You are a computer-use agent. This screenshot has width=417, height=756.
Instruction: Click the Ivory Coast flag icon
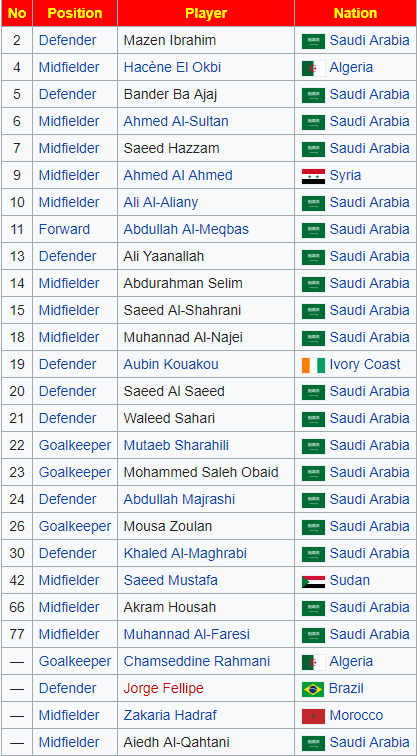point(313,365)
